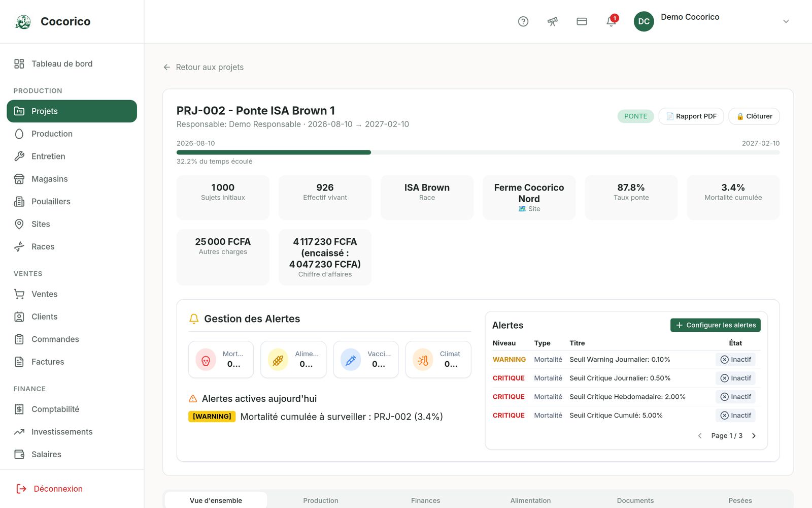Open the credit card billing icon
Image resolution: width=812 pixels, height=508 pixels.
[582, 21]
